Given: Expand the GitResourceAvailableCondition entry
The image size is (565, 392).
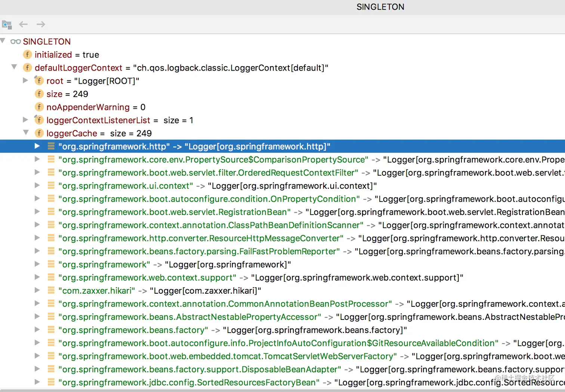Looking at the screenshot, I should (x=37, y=342).
